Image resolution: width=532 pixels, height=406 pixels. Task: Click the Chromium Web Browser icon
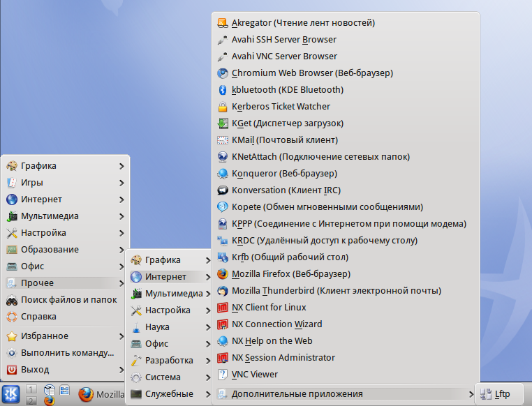[x=223, y=73]
